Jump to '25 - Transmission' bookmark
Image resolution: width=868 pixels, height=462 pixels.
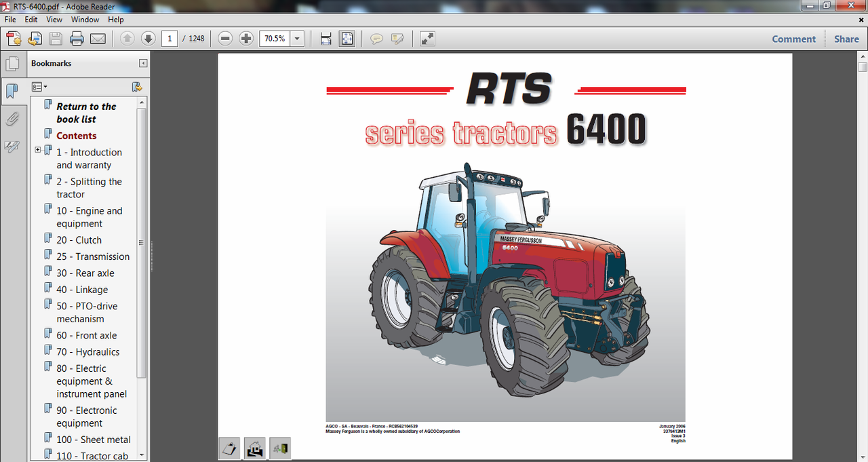[x=93, y=256]
